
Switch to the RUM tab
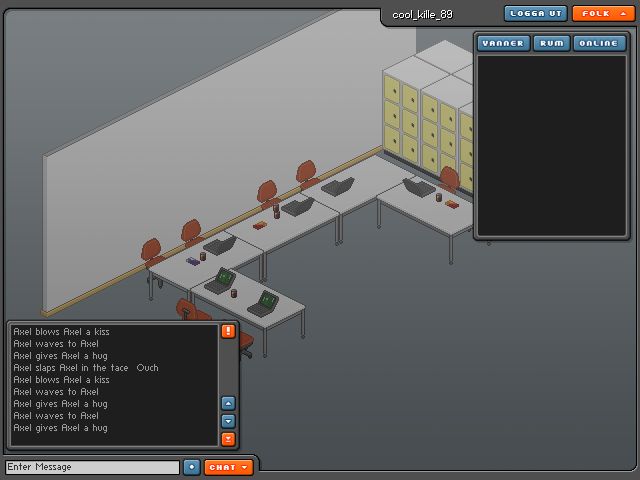pos(551,43)
